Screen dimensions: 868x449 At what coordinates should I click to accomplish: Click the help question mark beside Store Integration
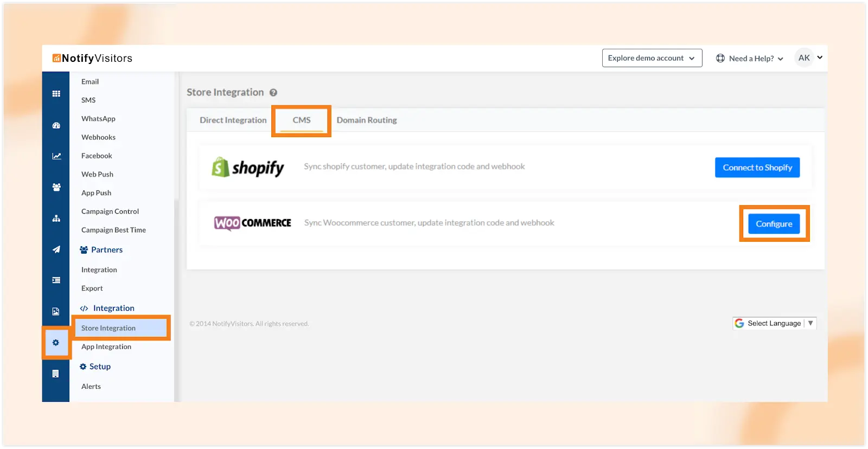273,93
